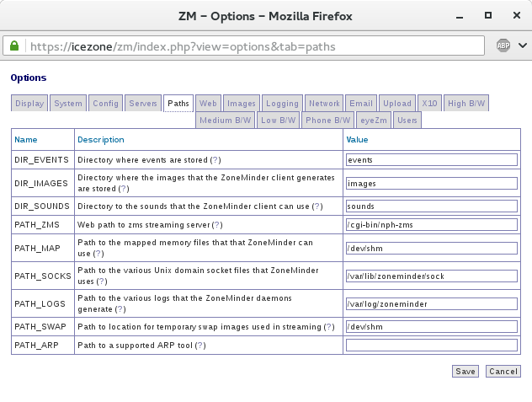
Task: Open help link for PATH_SWAP
Action: click(x=329, y=327)
